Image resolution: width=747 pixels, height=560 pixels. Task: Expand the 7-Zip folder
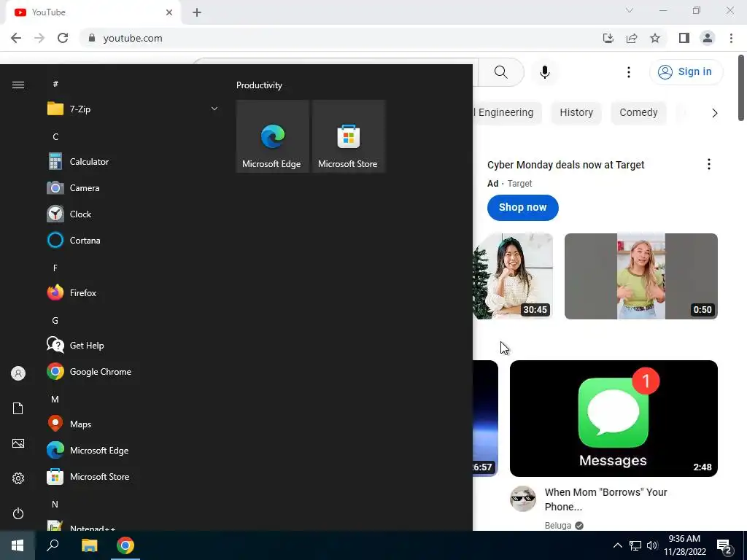[131, 109]
